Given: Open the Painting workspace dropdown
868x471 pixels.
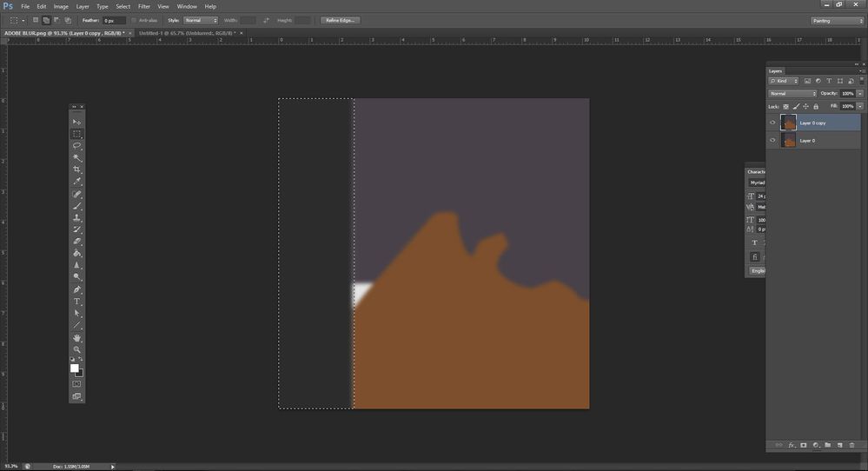Looking at the screenshot, I should pos(837,21).
